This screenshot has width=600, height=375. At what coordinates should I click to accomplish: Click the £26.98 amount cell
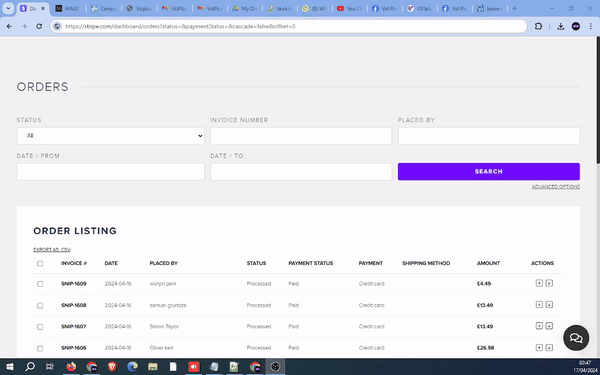[x=485, y=348]
